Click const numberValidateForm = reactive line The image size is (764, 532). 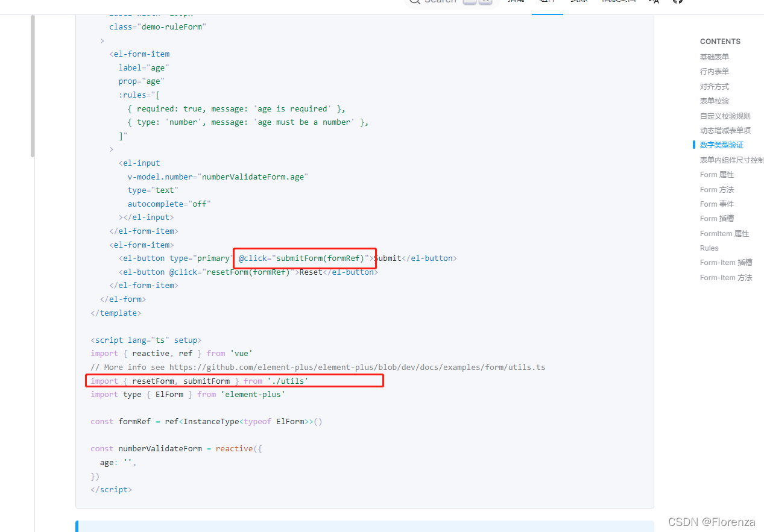click(x=176, y=449)
